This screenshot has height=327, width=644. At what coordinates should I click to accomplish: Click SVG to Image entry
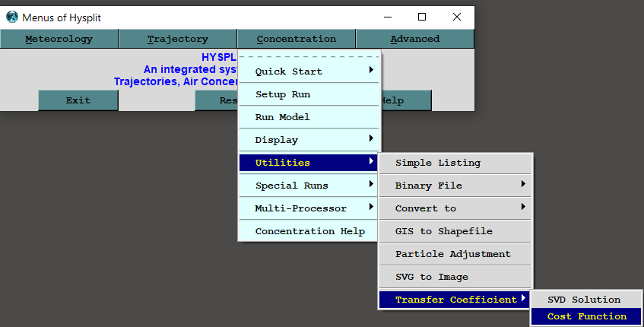455,277
